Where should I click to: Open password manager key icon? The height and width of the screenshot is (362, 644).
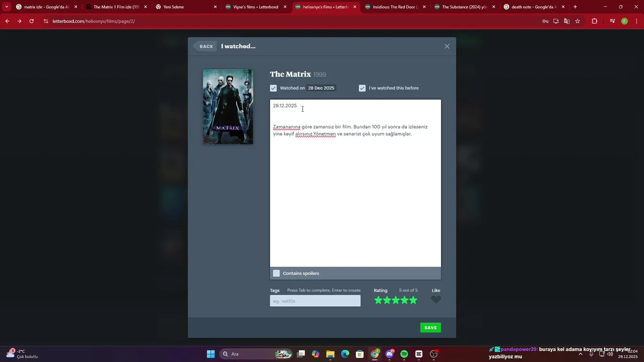point(545,21)
